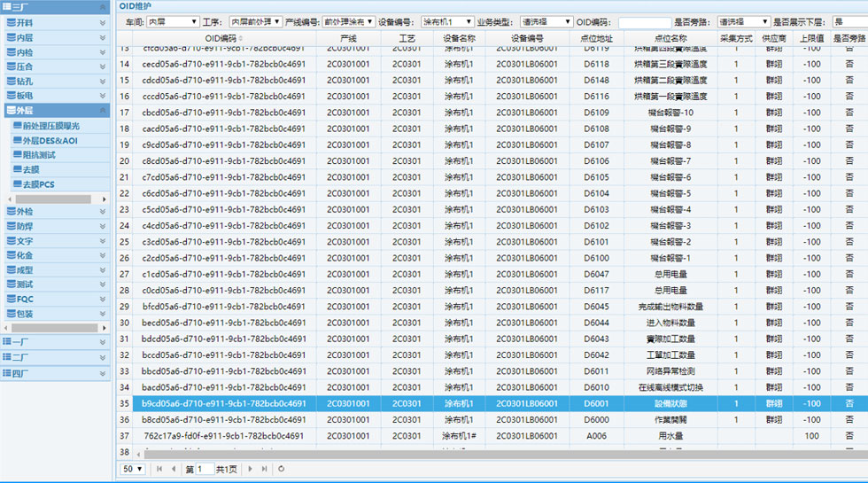Viewport: 868px width, 483px height.
Task: Open the 车间 dropdown showing 内层
Action: click(173, 21)
